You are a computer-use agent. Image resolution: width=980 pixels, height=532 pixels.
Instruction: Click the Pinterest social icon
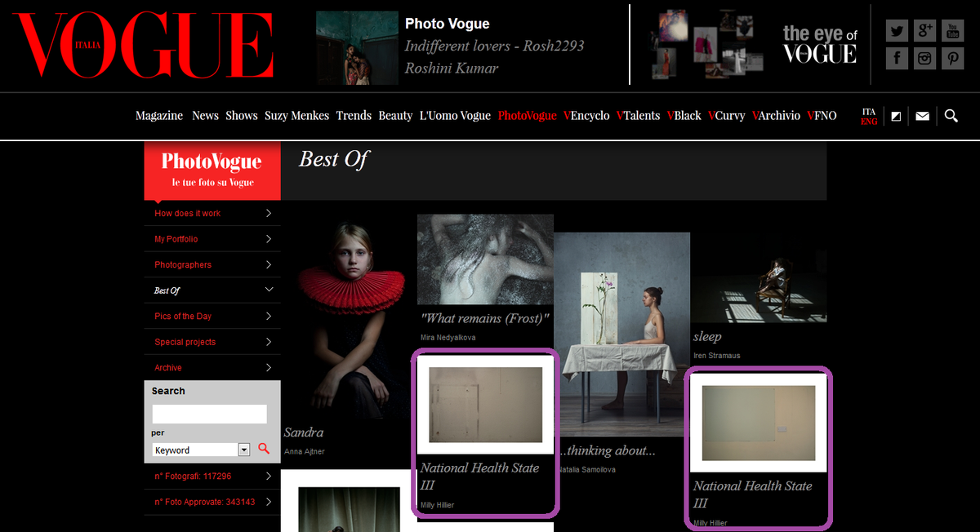coord(952,58)
